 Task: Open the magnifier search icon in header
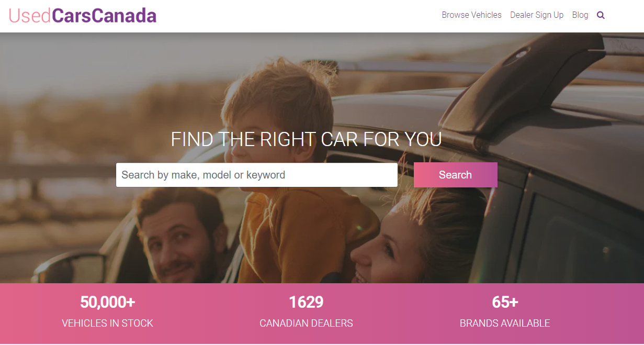[x=601, y=15]
